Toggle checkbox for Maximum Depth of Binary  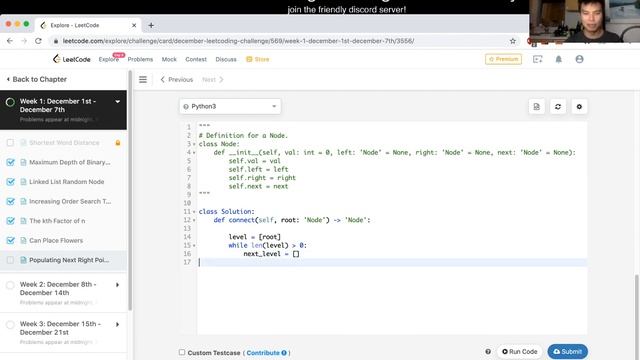pyautogui.click(x=11, y=162)
